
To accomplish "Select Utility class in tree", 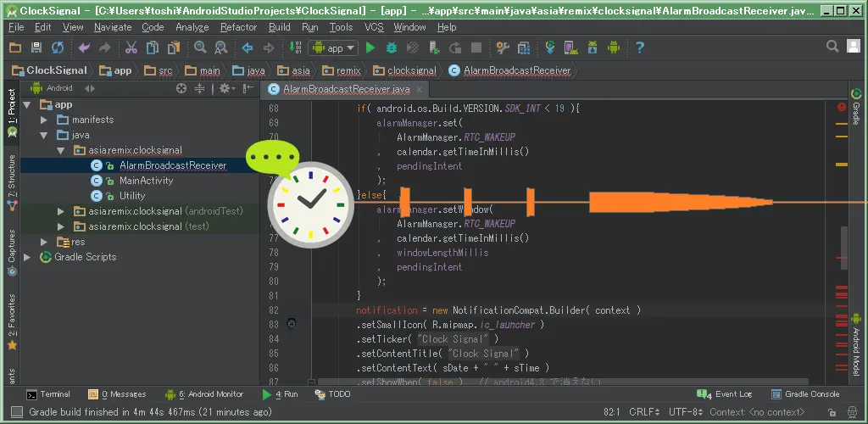I will tap(131, 196).
